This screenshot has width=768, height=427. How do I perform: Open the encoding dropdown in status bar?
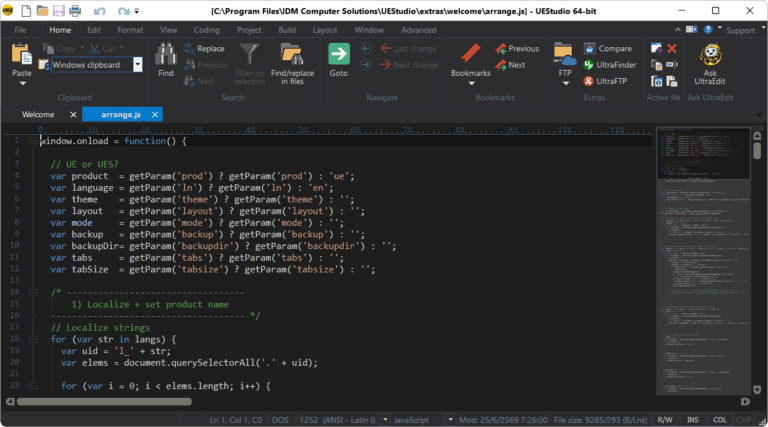(385, 420)
